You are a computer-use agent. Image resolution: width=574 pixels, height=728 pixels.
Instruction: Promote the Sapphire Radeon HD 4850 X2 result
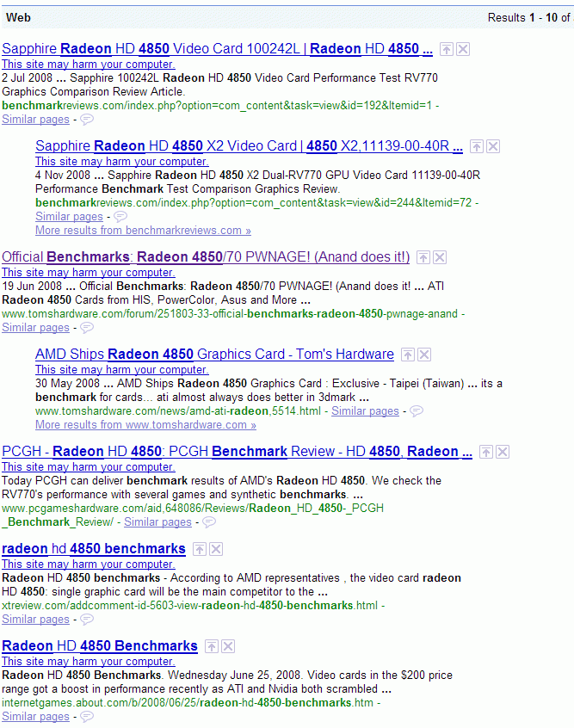(477, 146)
